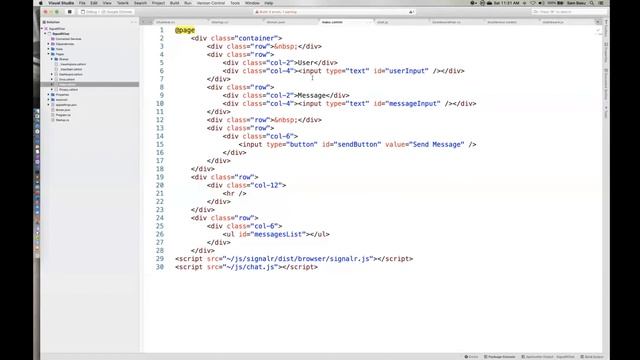Click the search field in the toolbar
This screenshot has width=640, height=360.
coord(569,12)
